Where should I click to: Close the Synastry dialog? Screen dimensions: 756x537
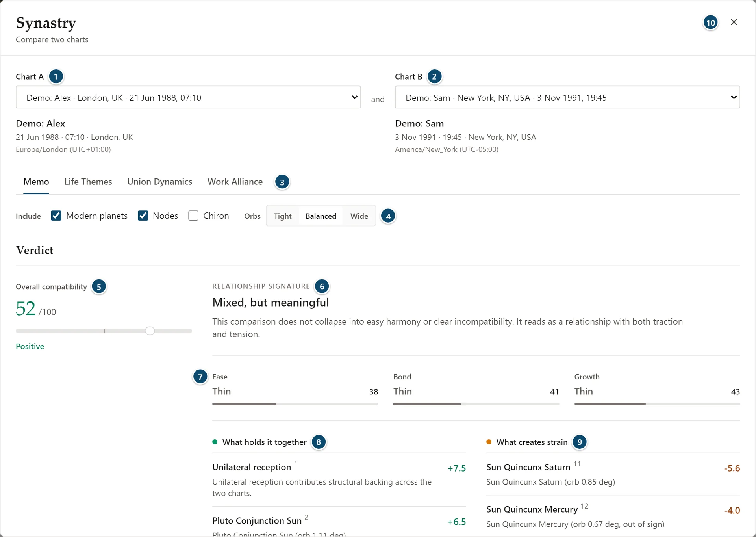pyautogui.click(x=734, y=22)
